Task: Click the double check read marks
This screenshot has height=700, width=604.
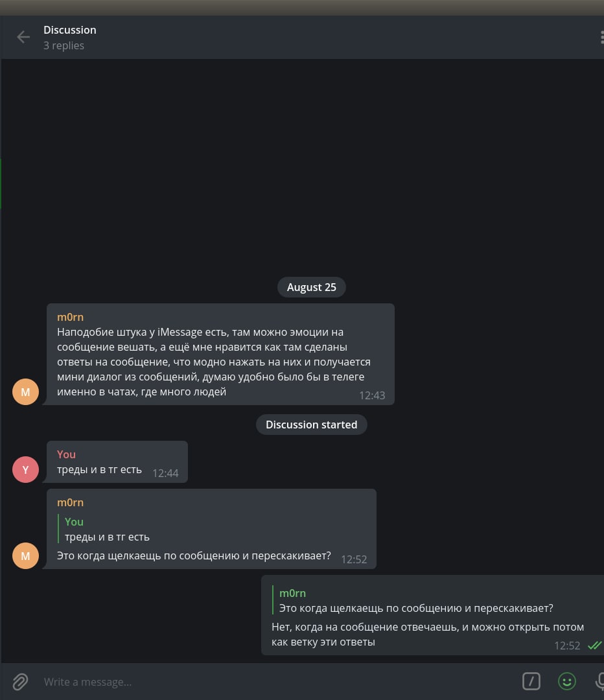Action: (594, 646)
